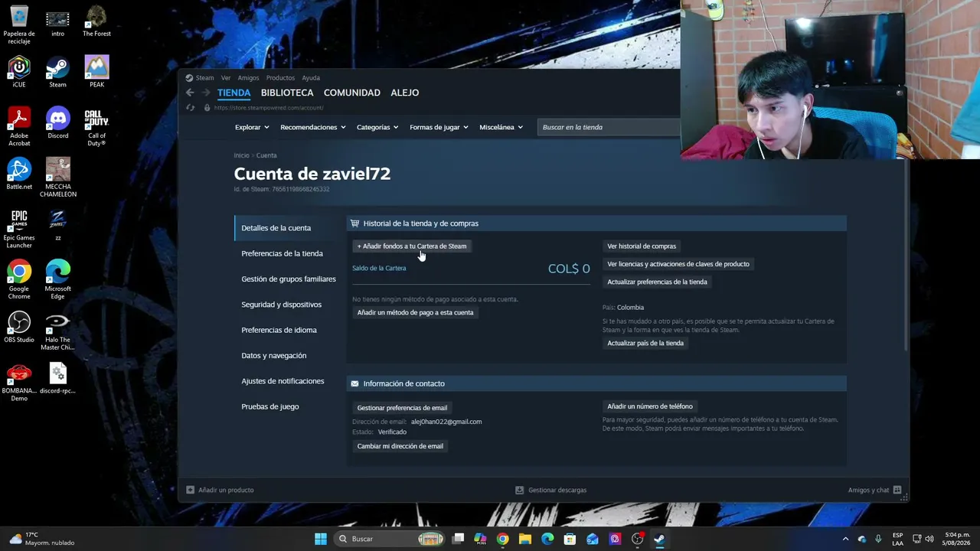Click Ver licencias y activaciones de claves
This screenshot has height=551, width=980.
click(x=678, y=264)
